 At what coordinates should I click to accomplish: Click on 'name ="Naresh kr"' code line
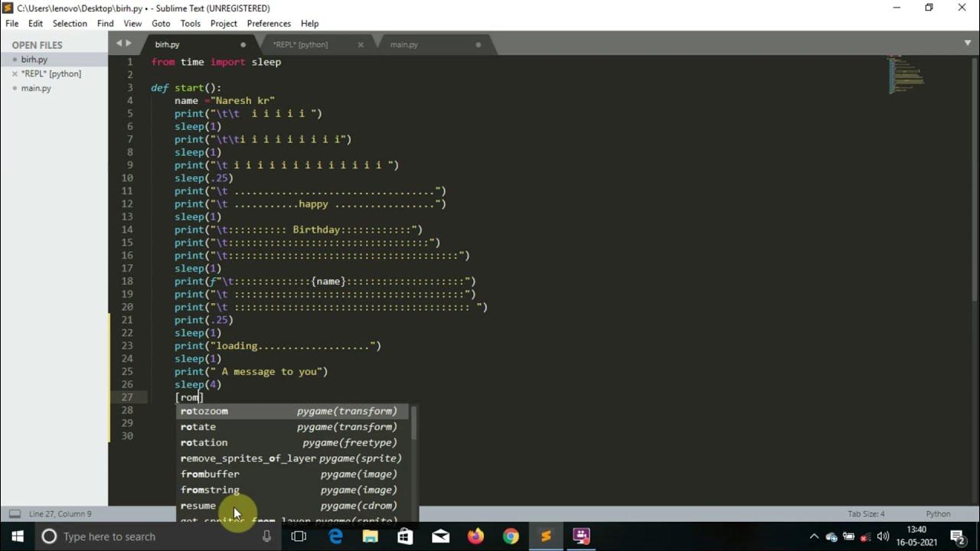coord(224,100)
